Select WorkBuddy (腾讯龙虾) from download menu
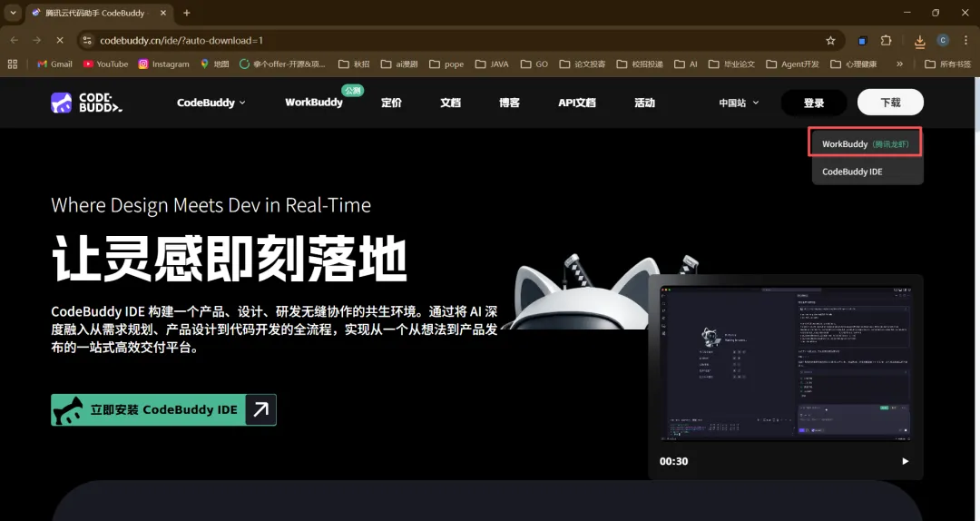Screen dimensions: 980x521 point(865,143)
